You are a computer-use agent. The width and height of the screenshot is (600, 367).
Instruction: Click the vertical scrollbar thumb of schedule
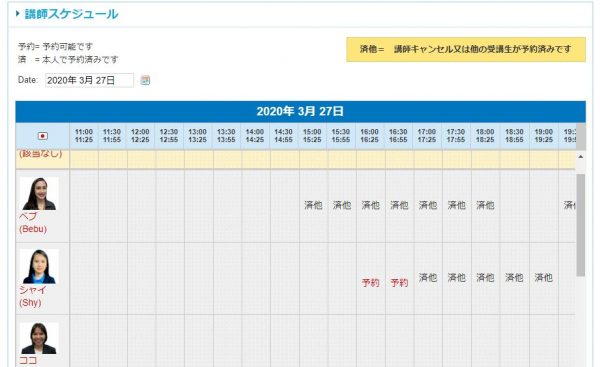pyautogui.click(x=580, y=225)
